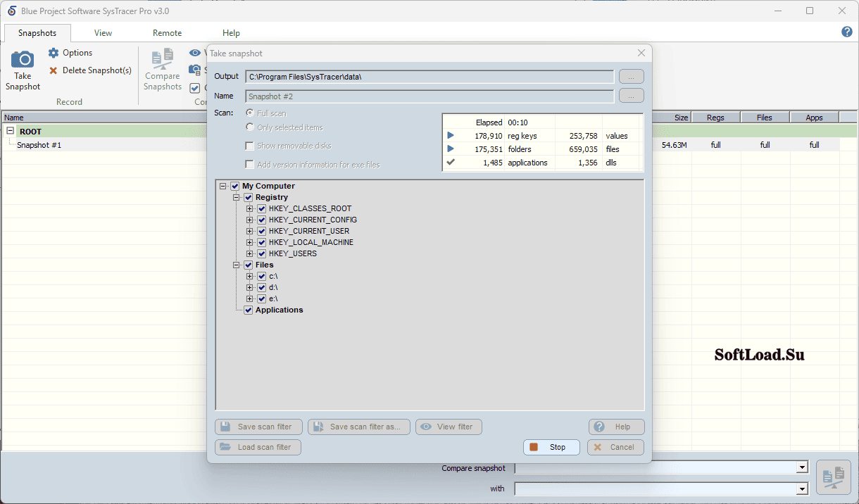Collapse the ROOT node in snapshot list

coord(11,131)
